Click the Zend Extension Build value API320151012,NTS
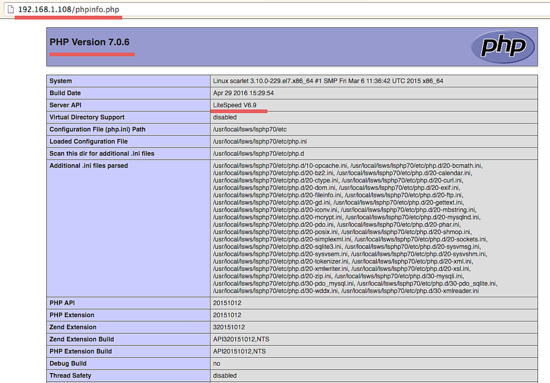This screenshot has width=550, height=383. pyautogui.click(x=241, y=339)
